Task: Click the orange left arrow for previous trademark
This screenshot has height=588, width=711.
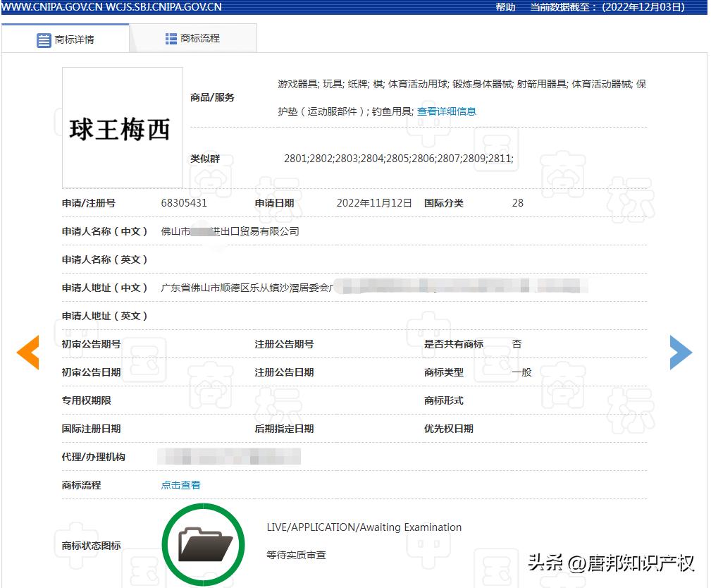Action: pyautogui.click(x=28, y=353)
